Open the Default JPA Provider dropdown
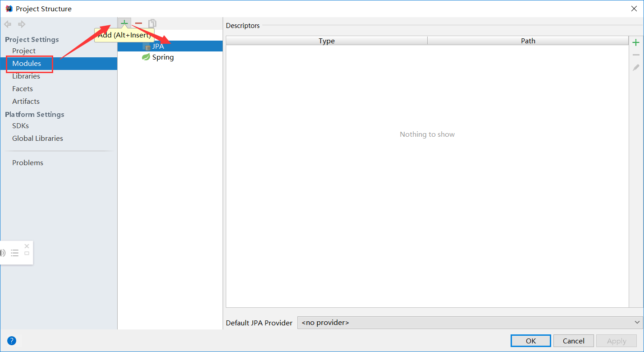The width and height of the screenshot is (644, 352). (470, 323)
